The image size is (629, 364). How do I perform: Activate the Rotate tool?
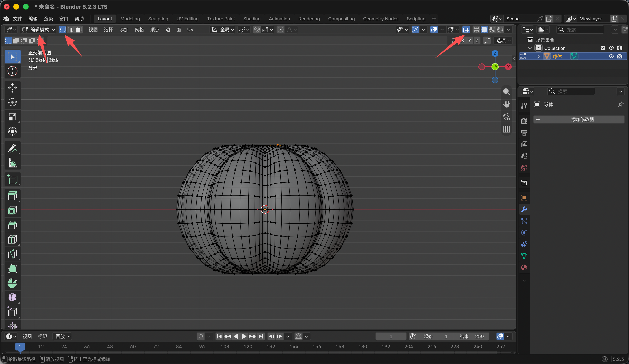[12, 102]
